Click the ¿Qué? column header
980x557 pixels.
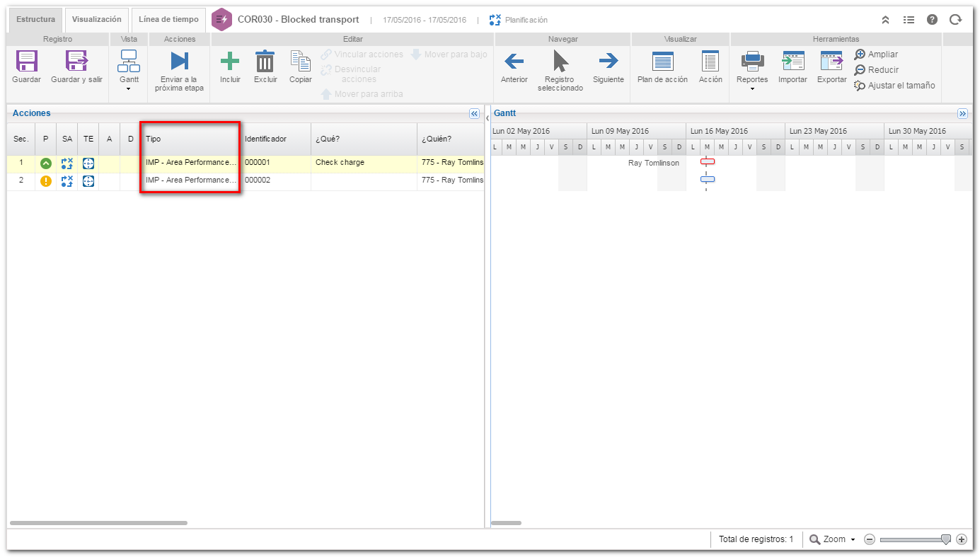(x=364, y=139)
